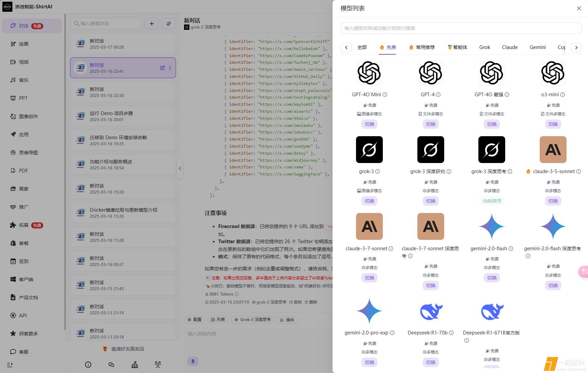Open the Docker镜像拉取与更新模型介绍 conversation

pos(123,213)
